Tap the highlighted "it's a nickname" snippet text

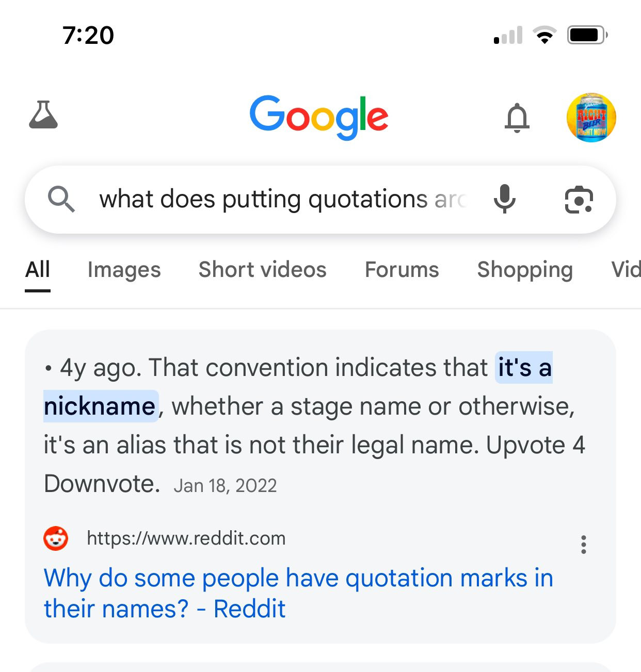click(524, 368)
